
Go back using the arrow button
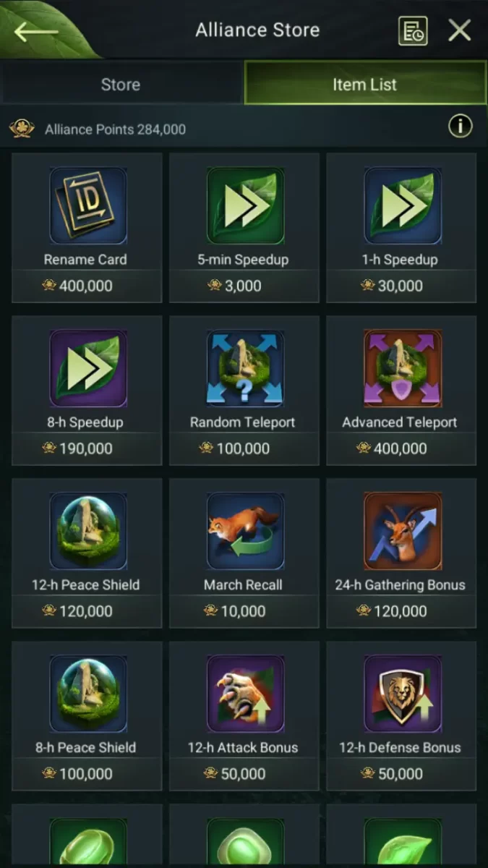[36, 31]
